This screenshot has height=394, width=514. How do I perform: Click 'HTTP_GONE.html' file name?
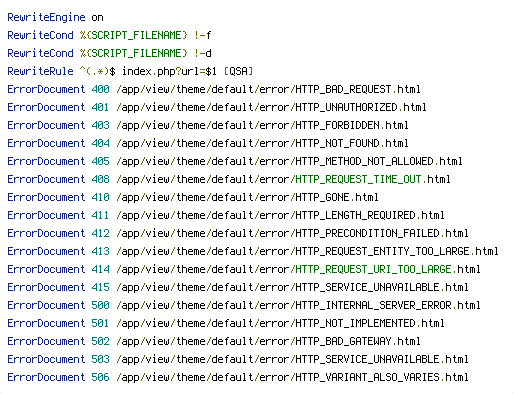337,197
